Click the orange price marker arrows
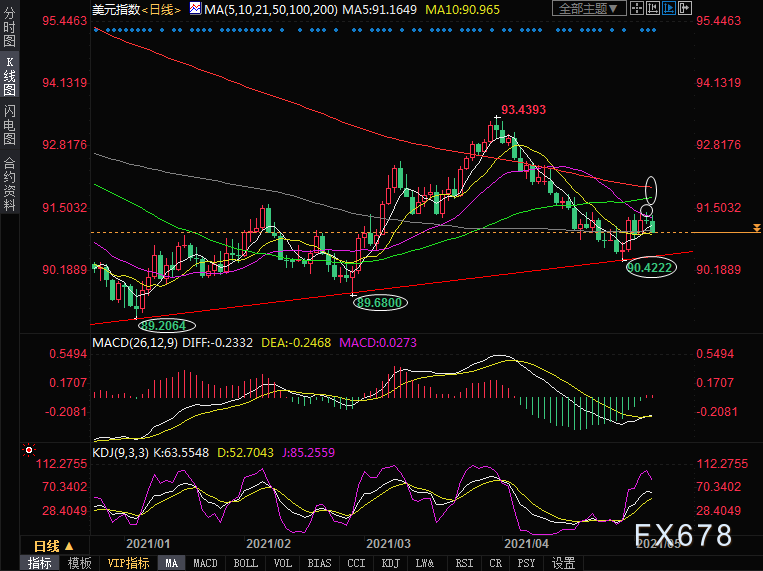The image size is (763, 571). pos(757,227)
